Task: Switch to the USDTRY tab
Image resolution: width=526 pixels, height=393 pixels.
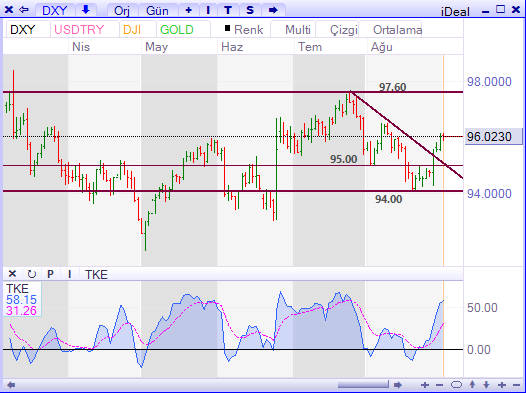Action: pyautogui.click(x=84, y=30)
